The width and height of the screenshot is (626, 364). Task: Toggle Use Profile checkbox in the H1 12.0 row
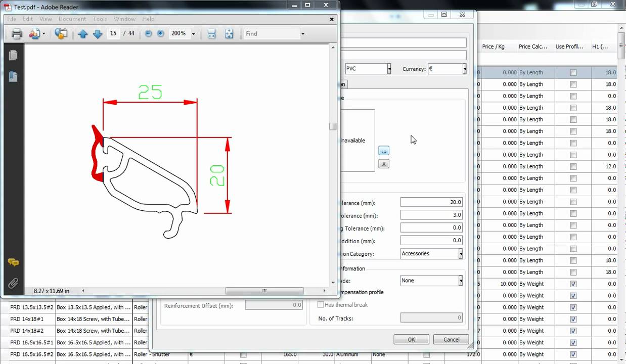(573, 167)
